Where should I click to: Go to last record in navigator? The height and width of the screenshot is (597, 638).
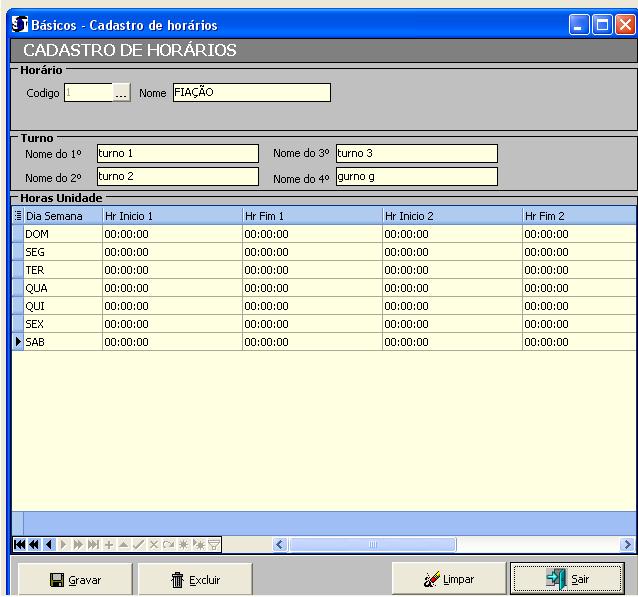(94, 544)
